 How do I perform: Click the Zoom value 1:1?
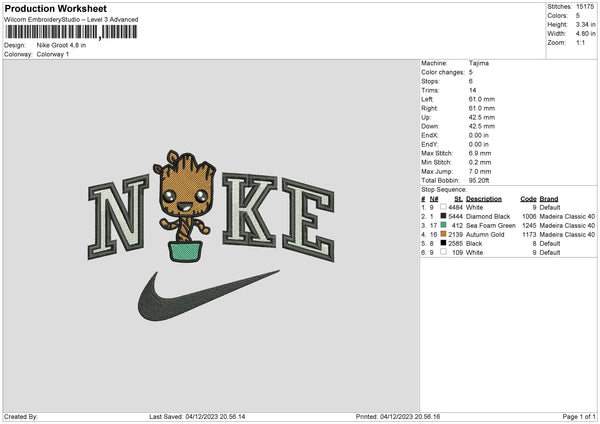coord(580,42)
